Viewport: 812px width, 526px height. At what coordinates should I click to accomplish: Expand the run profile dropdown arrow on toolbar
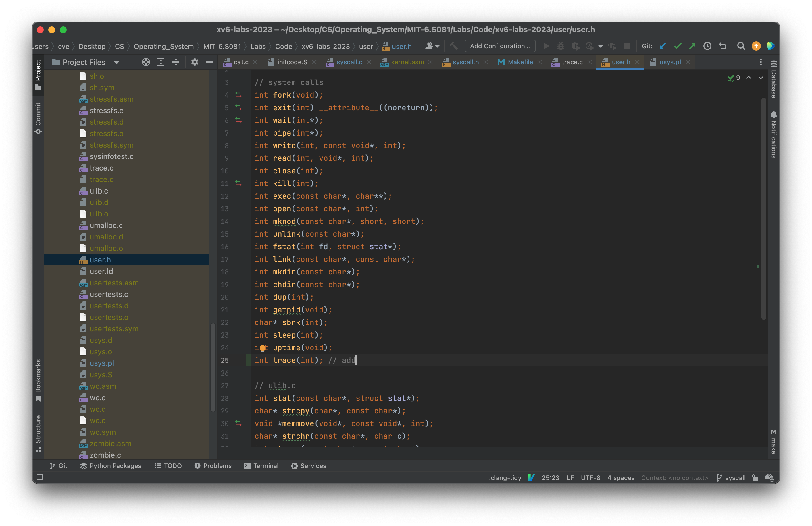pyautogui.click(x=600, y=46)
